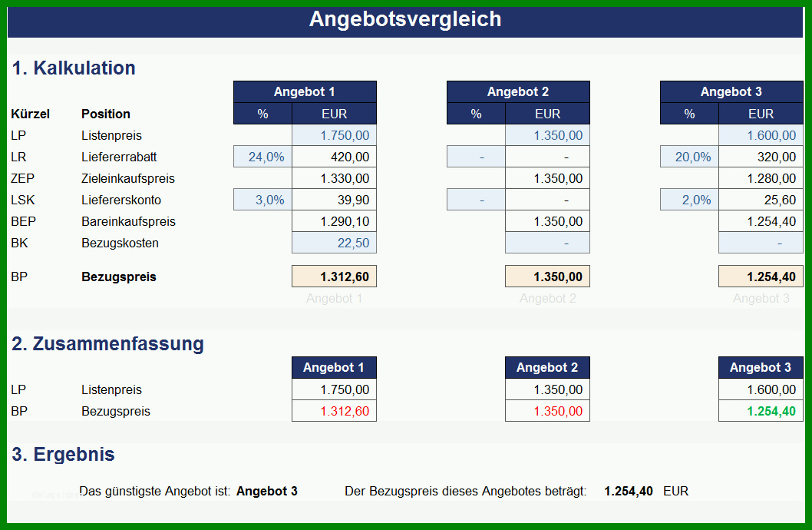Select Angebot 3 Bezugspreis in Kalkulation
Viewport: 812px width, 530px height.
tap(761, 277)
